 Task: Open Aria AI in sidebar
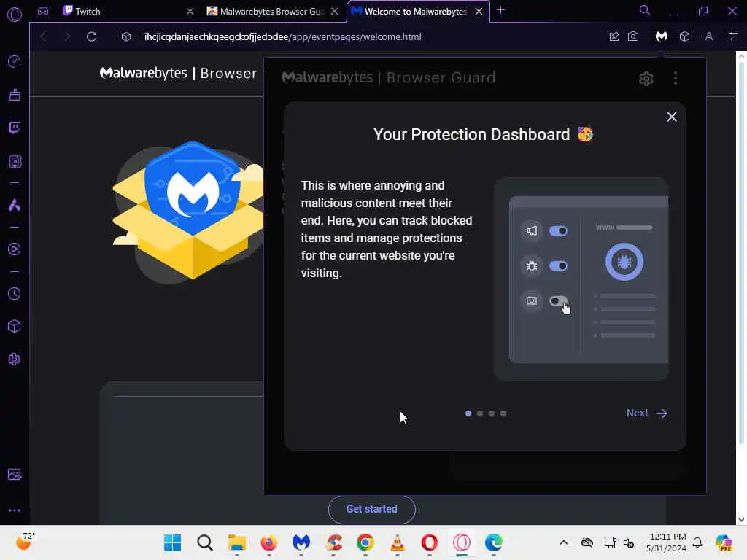[x=15, y=205]
